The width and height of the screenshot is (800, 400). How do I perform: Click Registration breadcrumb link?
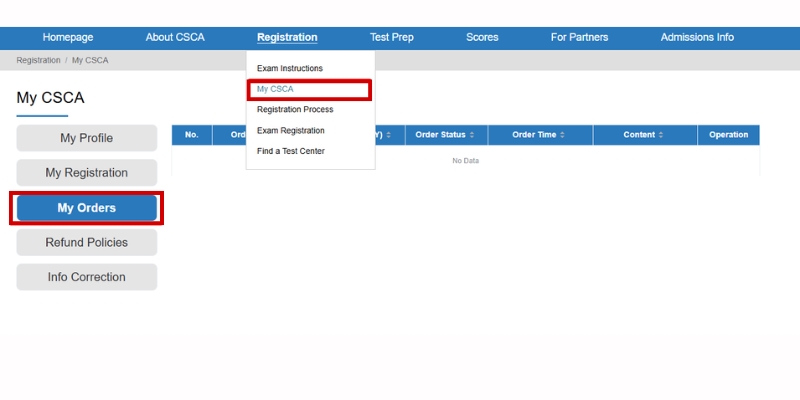click(x=38, y=60)
